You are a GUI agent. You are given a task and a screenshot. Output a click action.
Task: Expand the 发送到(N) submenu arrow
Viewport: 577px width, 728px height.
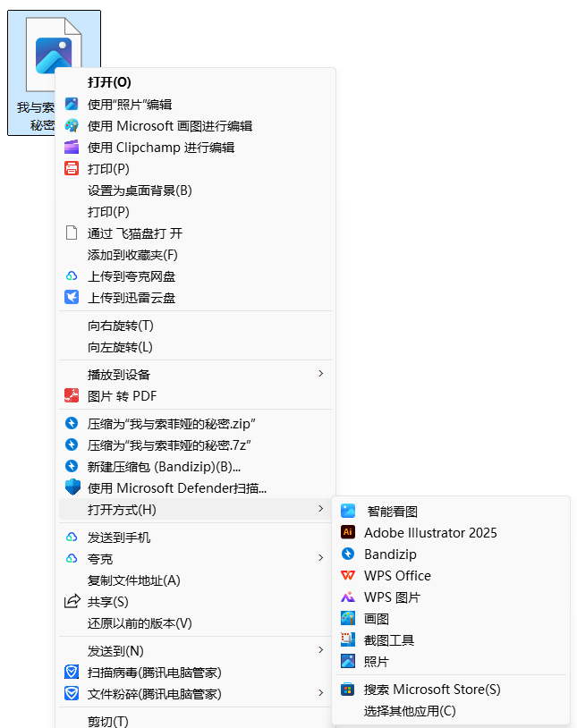[320, 649]
